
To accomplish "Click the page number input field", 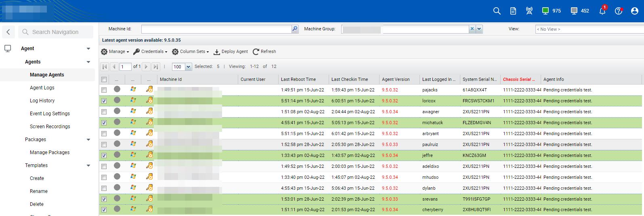I will pyautogui.click(x=126, y=67).
